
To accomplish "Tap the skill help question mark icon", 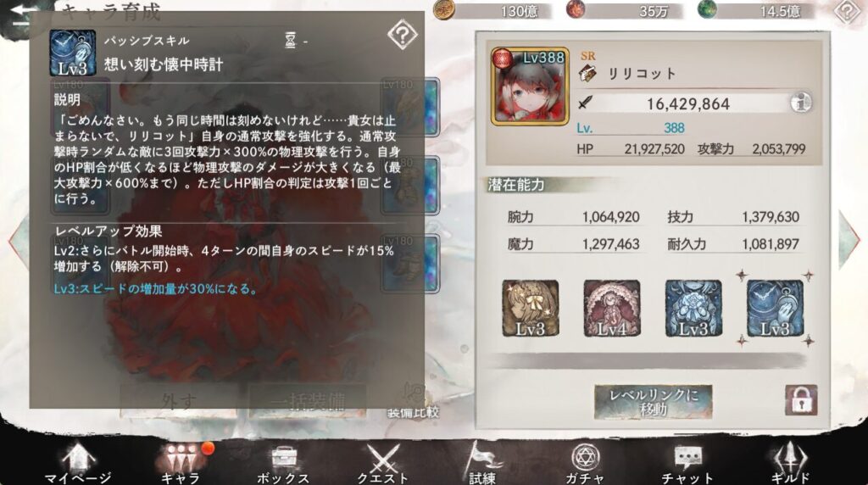I will 403,36.
